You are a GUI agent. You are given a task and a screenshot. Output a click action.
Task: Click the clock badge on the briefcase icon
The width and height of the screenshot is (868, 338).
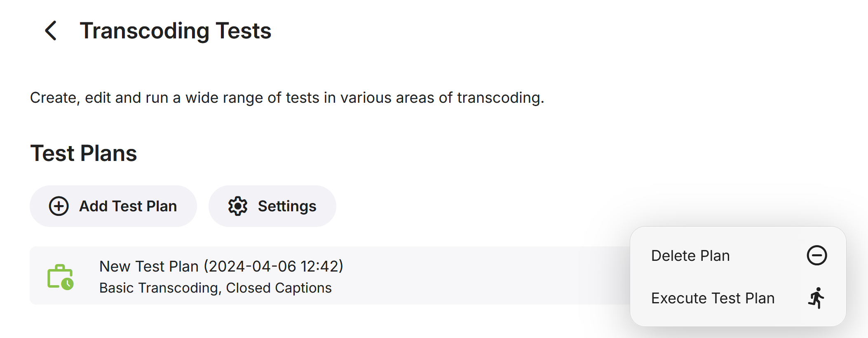68,284
